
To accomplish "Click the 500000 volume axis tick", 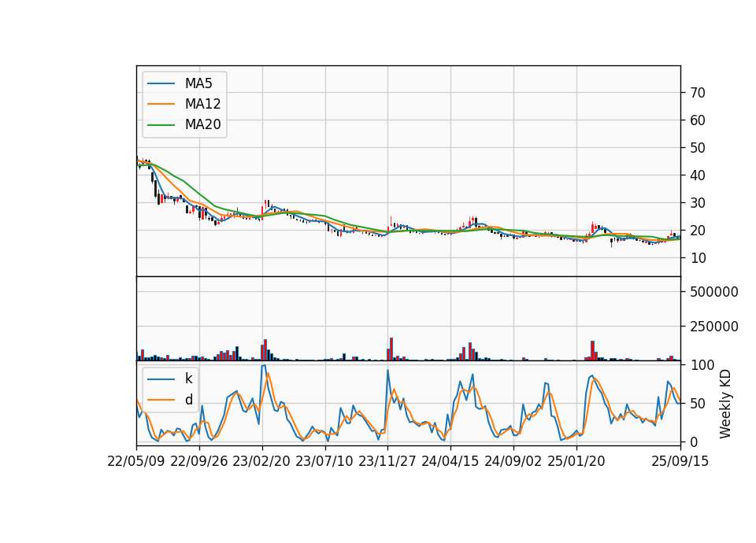I will tap(714, 292).
